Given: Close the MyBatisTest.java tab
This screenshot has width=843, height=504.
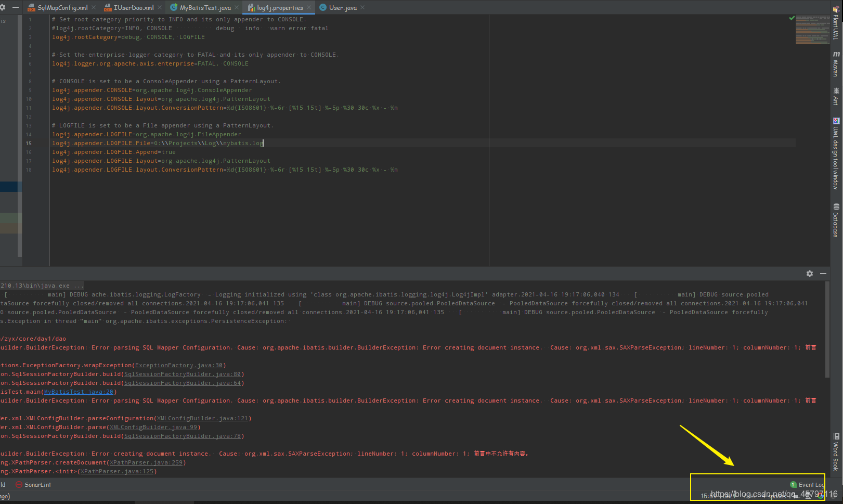Looking at the screenshot, I should point(237,8).
